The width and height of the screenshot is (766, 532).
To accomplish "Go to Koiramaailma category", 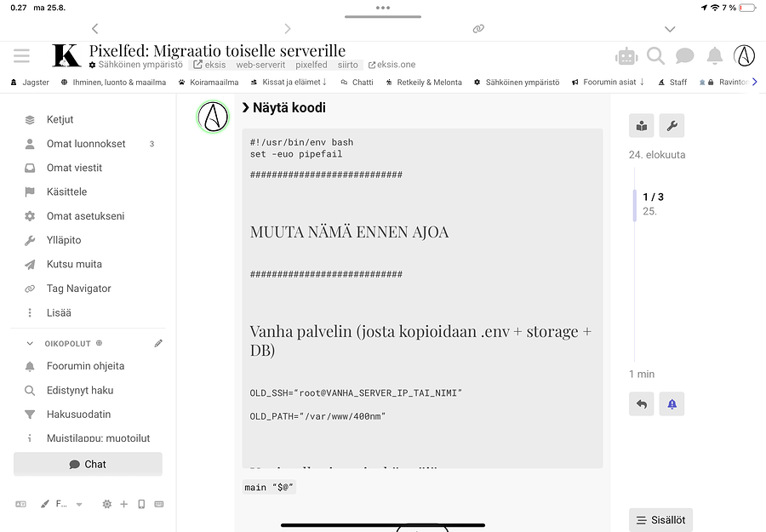I will click(209, 82).
